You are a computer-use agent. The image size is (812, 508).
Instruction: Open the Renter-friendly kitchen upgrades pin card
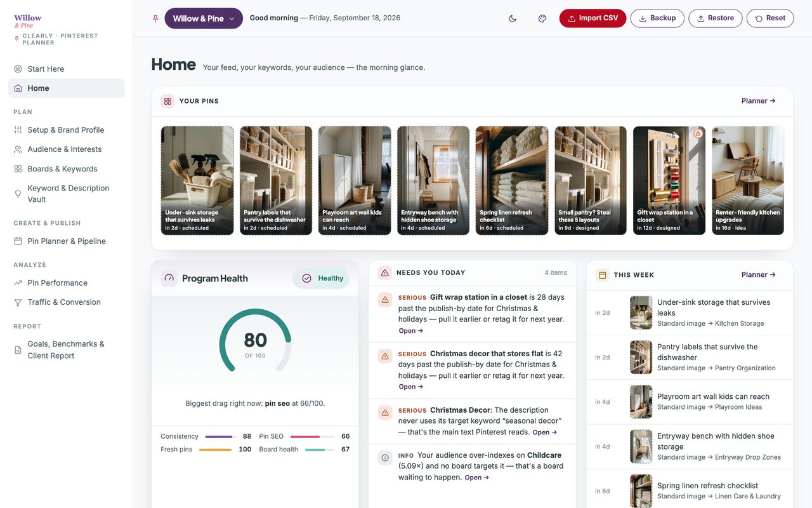coord(748,180)
